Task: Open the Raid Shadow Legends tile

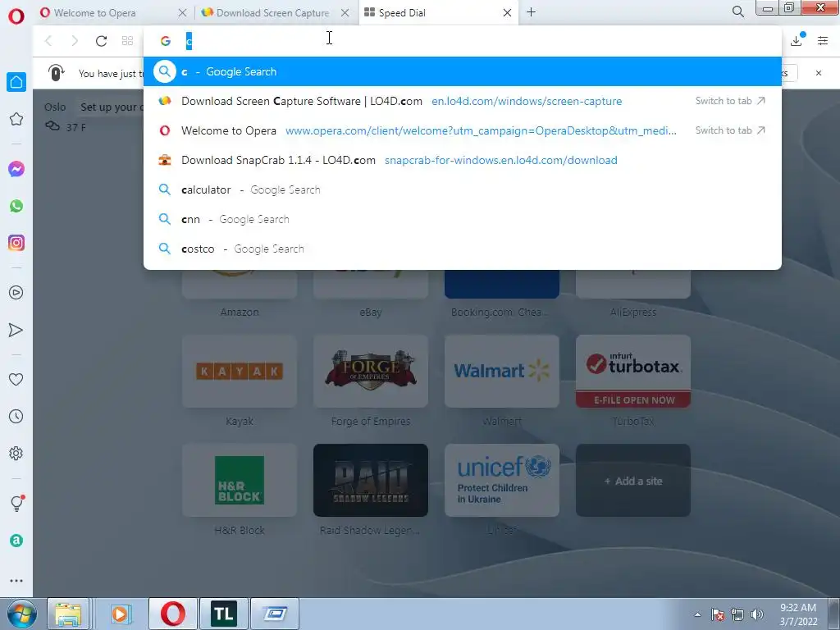Action: tap(371, 480)
